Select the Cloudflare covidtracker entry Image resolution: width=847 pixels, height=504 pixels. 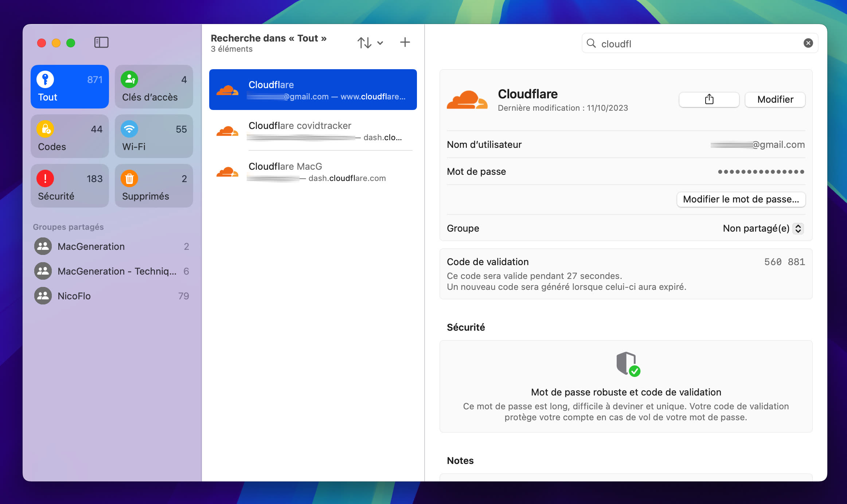pos(313,131)
